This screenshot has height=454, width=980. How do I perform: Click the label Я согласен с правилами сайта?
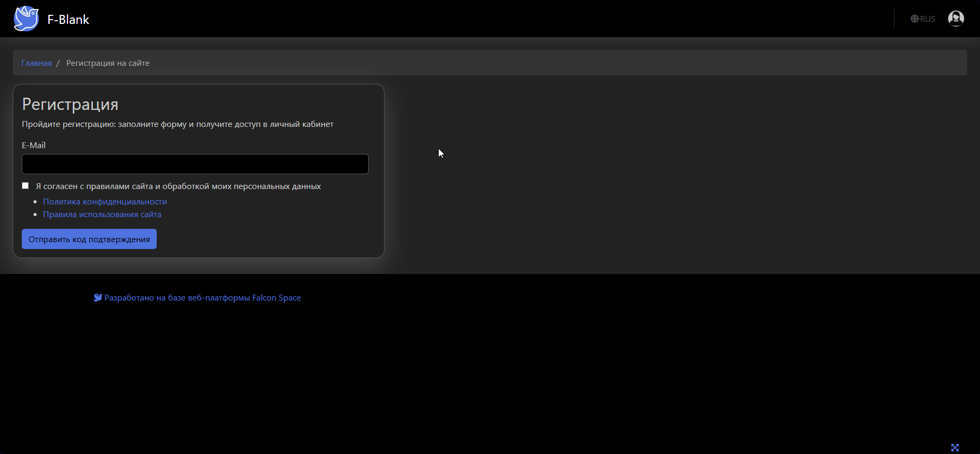[x=178, y=186]
